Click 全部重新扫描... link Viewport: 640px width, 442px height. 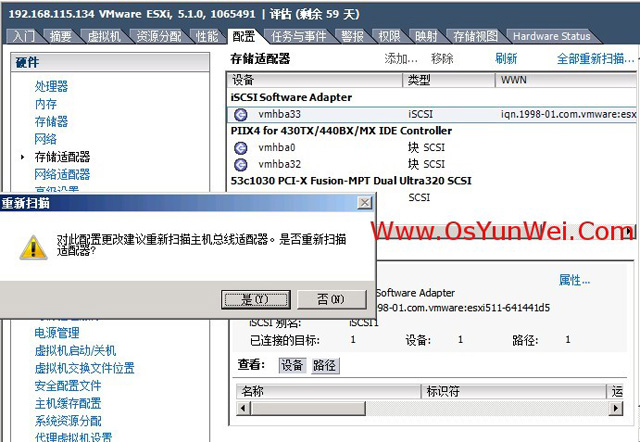(x=596, y=59)
